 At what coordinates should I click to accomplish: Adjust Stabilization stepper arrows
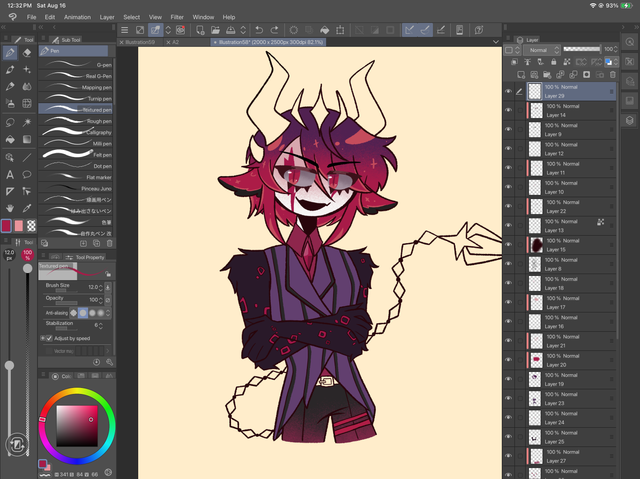click(100, 326)
